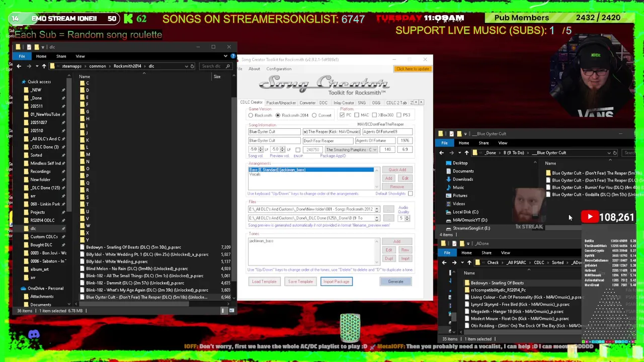Open the Configuration menu in Toolkit

279,69
